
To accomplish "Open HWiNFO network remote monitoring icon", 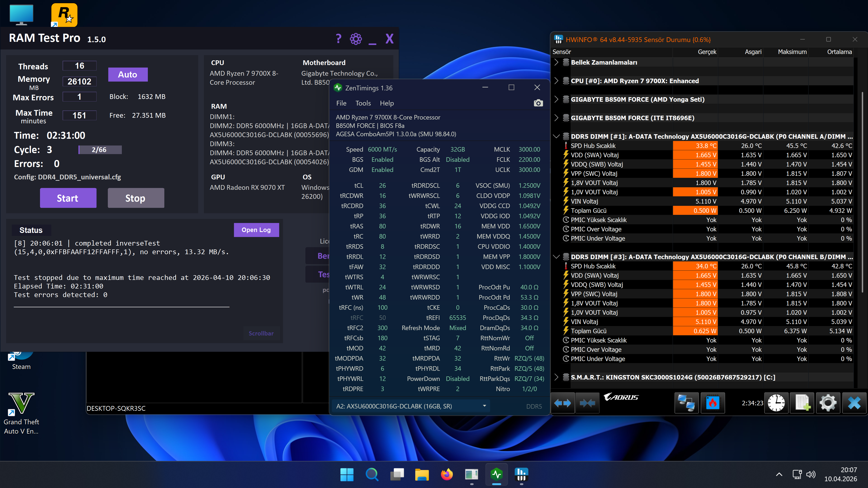I will 686,403.
